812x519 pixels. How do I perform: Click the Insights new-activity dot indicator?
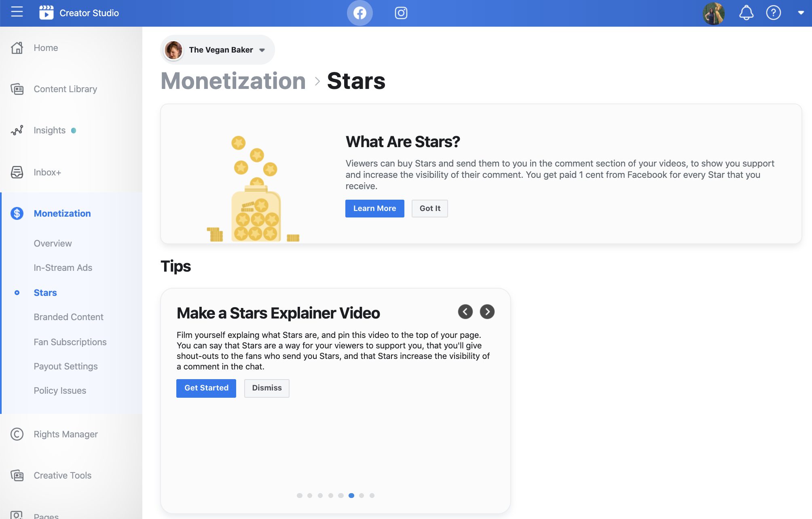point(74,131)
